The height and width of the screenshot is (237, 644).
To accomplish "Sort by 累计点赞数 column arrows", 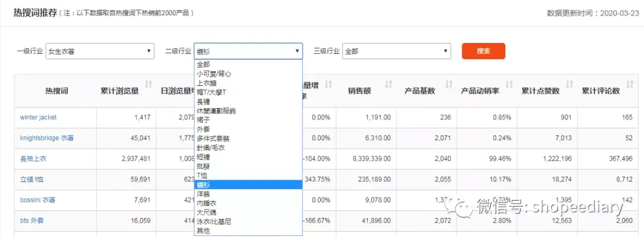I will 569,84.
